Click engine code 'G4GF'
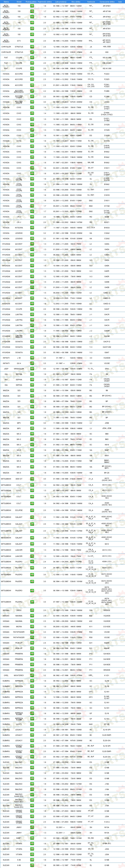This screenshot has width=125, height=868. coord(107,309)
